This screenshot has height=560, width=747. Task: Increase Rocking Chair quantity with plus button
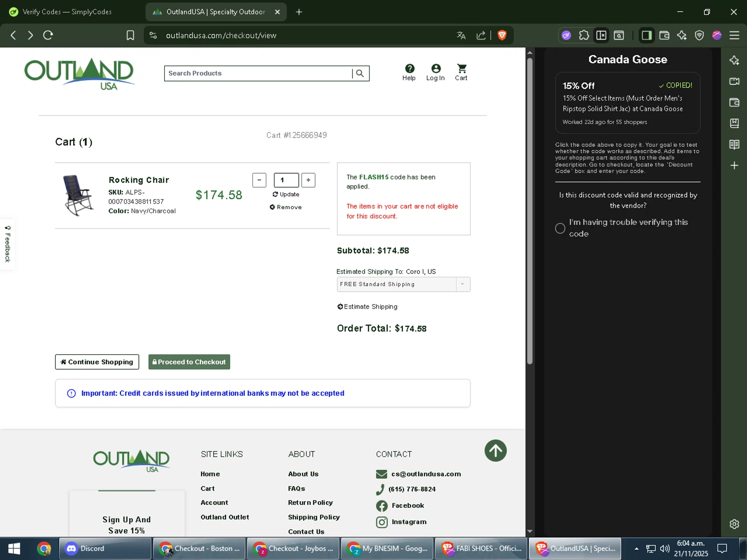[x=308, y=180]
